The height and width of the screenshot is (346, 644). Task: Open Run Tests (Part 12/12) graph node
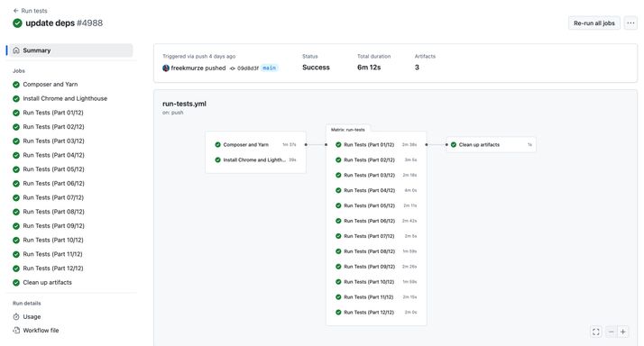(376, 313)
